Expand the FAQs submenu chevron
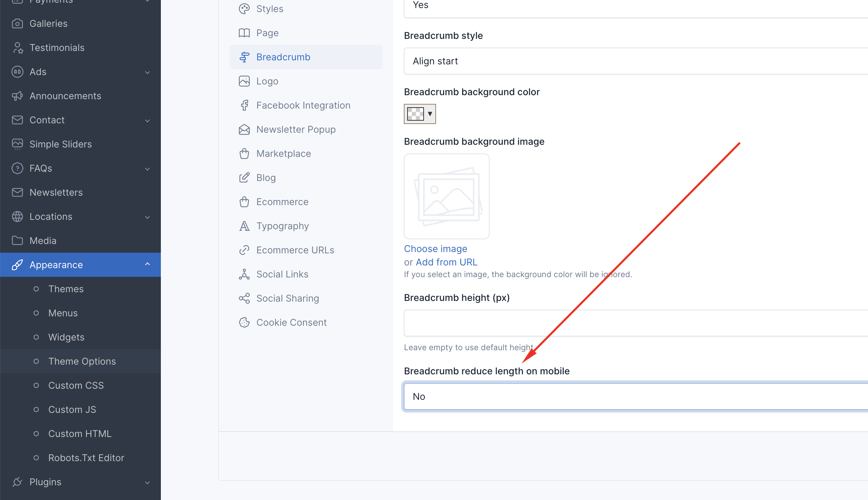Viewport: 868px width, 500px height. pos(147,169)
